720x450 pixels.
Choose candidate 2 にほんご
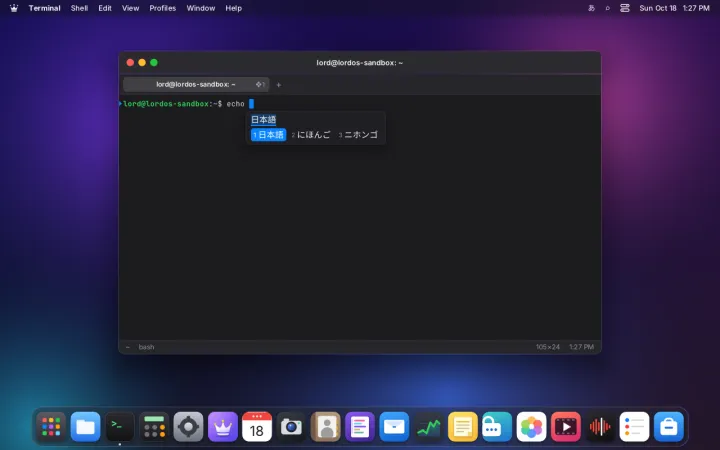pyautogui.click(x=311, y=135)
